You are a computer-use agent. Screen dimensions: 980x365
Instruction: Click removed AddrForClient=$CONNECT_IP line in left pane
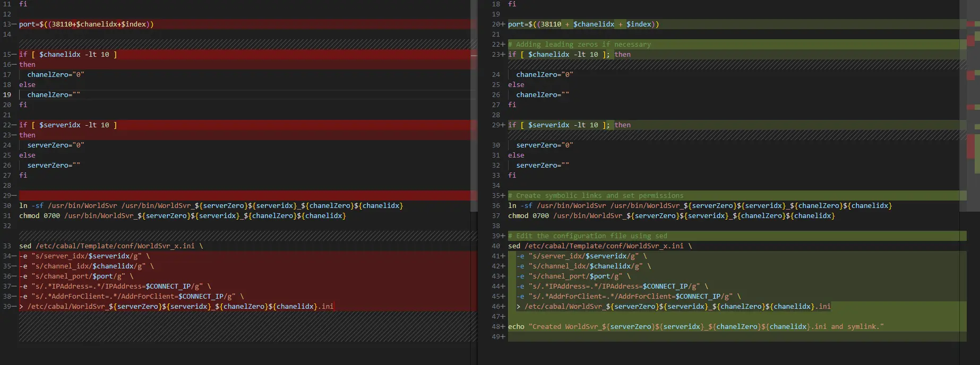132,296
